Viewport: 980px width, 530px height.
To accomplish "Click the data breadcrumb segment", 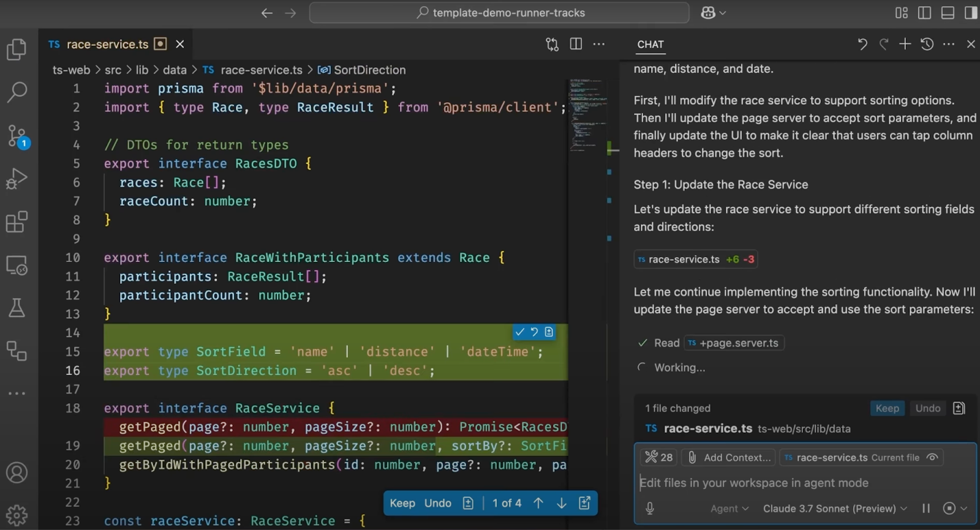I will (x=175, y=70).
